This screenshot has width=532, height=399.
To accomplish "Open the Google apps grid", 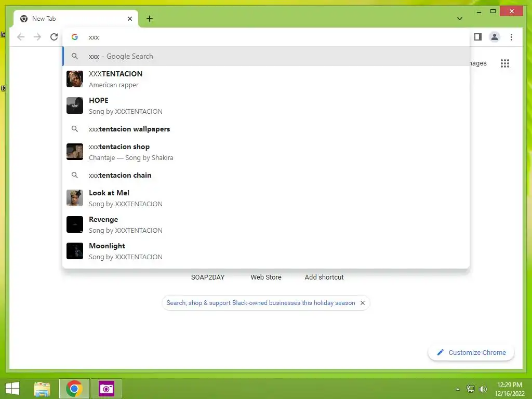I will coord(505,63).
